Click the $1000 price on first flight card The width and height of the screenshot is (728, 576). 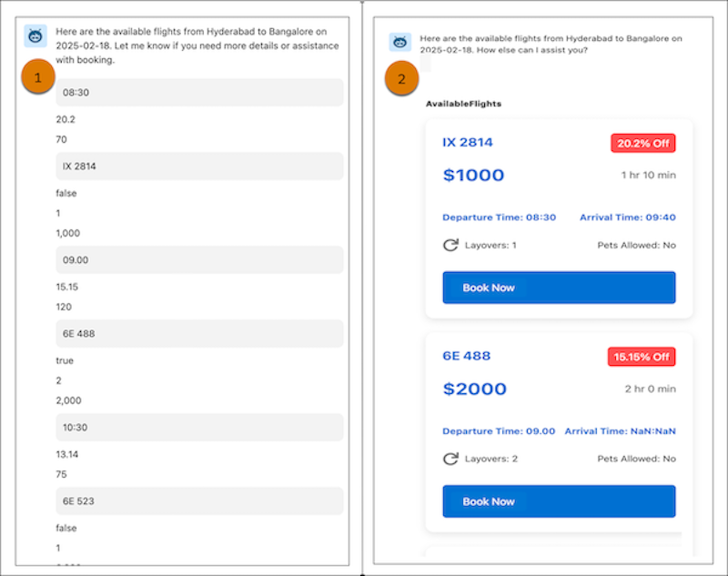pyautogui.click(x=473, y=176)
